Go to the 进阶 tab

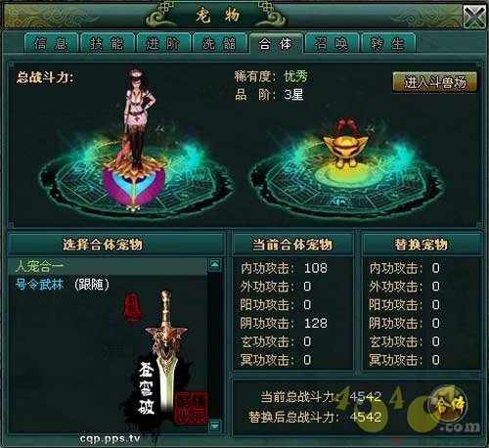point(163,43)
